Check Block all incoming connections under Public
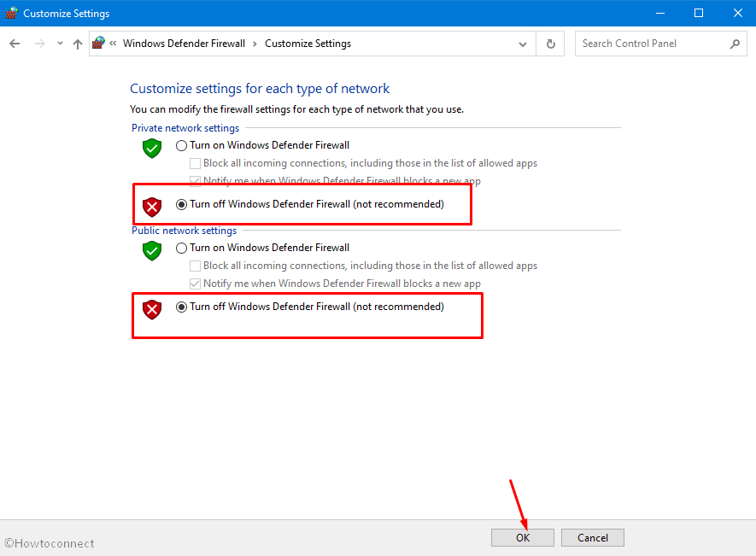The width and height of the screenshot is (756, 556). (x=195, y=266)
